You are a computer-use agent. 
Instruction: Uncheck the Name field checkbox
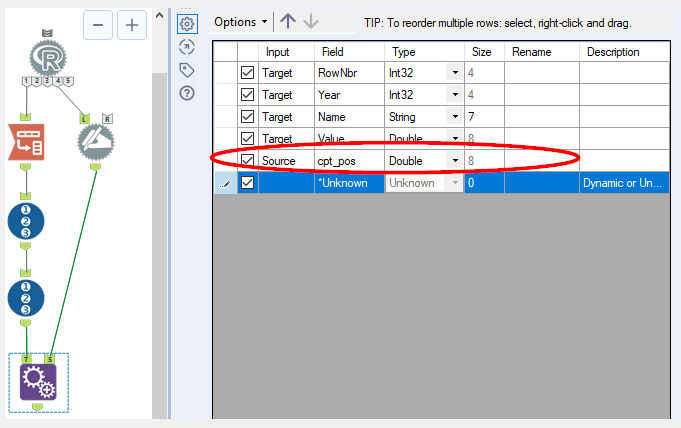tap(248, 116)
